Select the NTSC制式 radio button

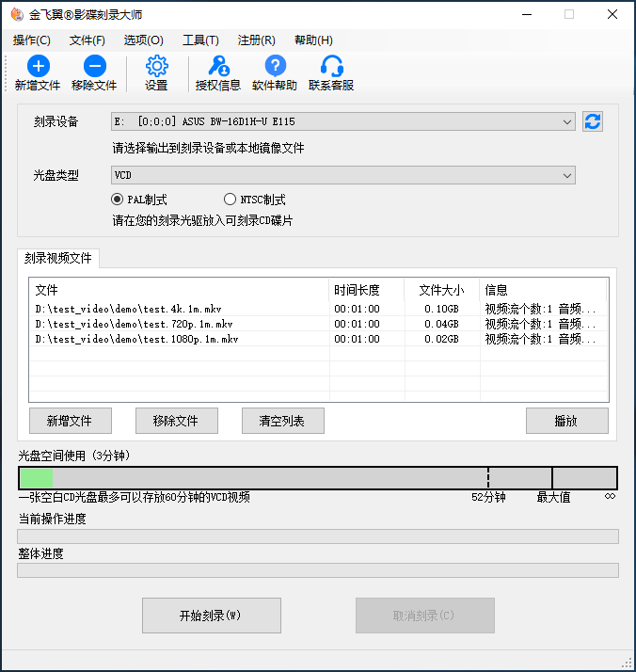231,200
